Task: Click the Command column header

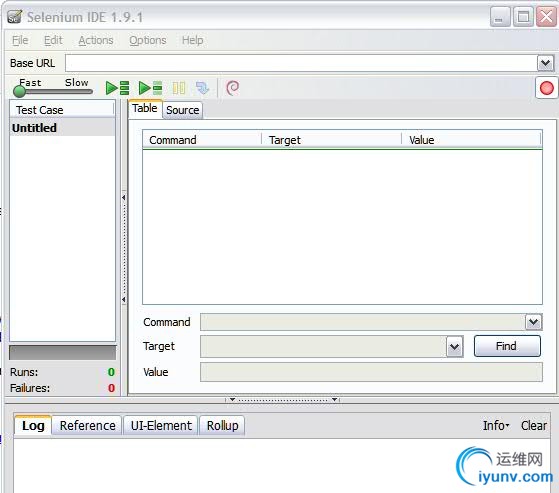Action: coord(202,140)
